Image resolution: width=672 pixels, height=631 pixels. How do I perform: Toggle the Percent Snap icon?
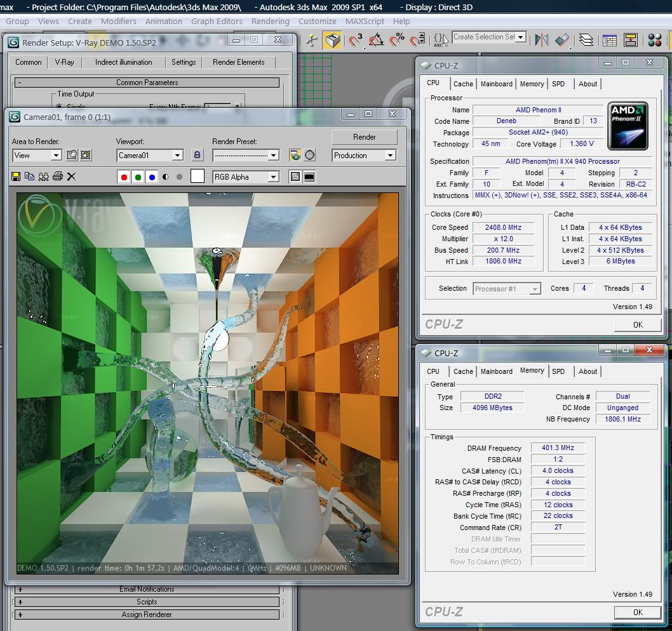pos(397,40)
